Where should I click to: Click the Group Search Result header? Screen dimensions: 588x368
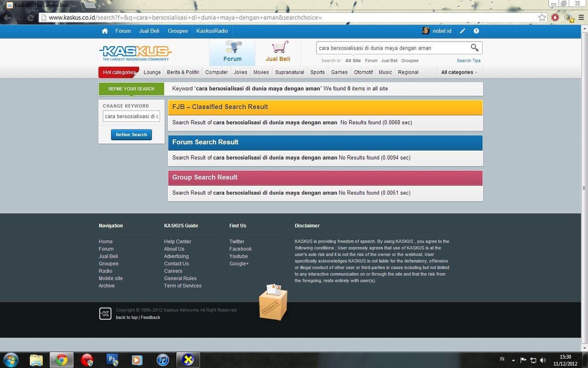[x=325, y=178]
